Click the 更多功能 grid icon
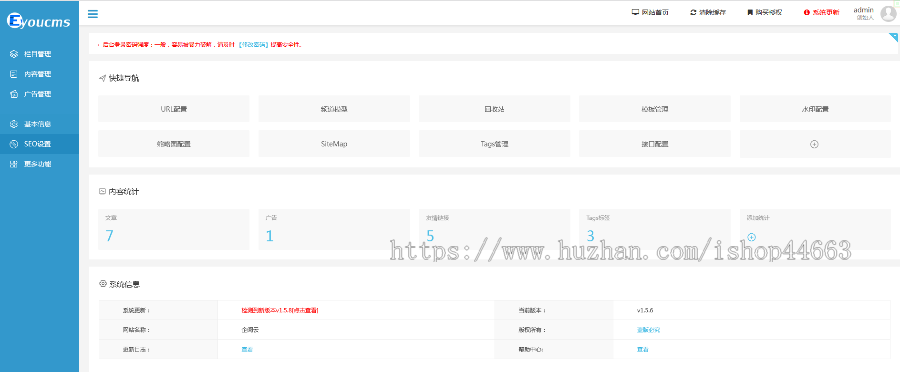Image resolution: width=900 pixels, height=372 pixels. 14,164
